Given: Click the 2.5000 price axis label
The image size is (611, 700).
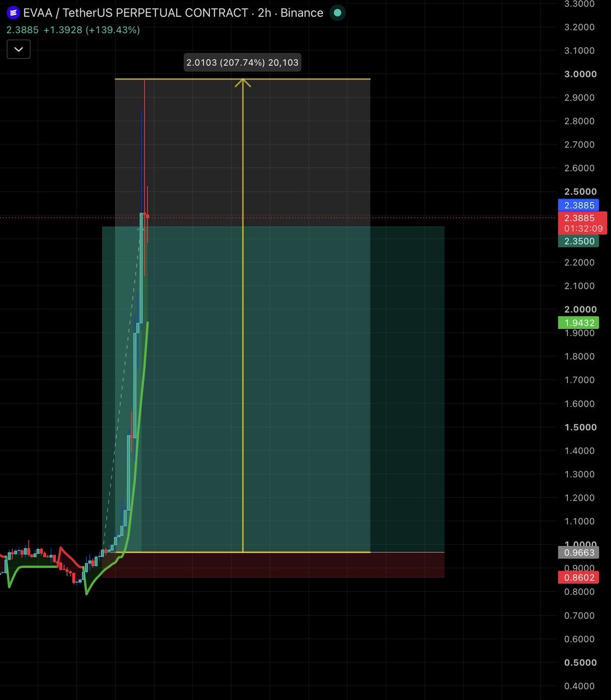Looking at the screenshot, I should [581, 191].
